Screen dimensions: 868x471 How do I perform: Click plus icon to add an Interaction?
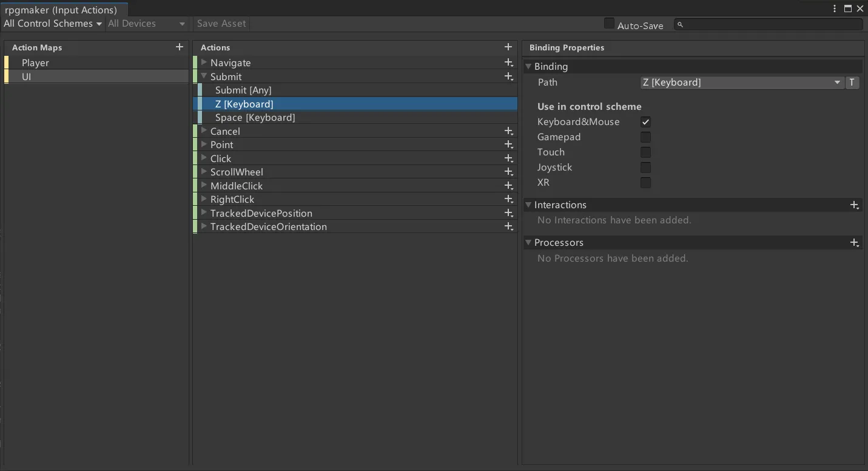(854, 205)
